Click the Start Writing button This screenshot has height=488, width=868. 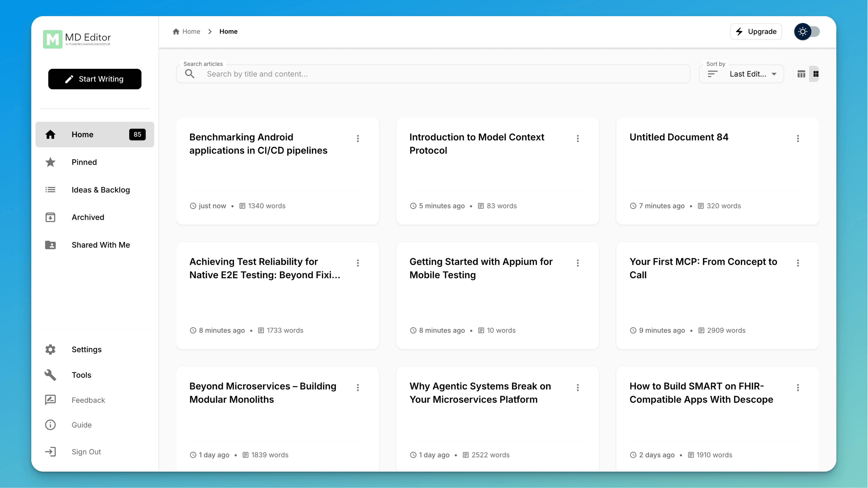pyautogui.click(x=95, y=79)
